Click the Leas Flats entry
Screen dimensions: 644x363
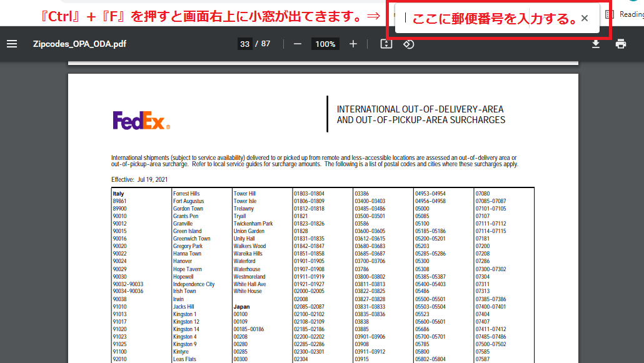tap(184, 359)
